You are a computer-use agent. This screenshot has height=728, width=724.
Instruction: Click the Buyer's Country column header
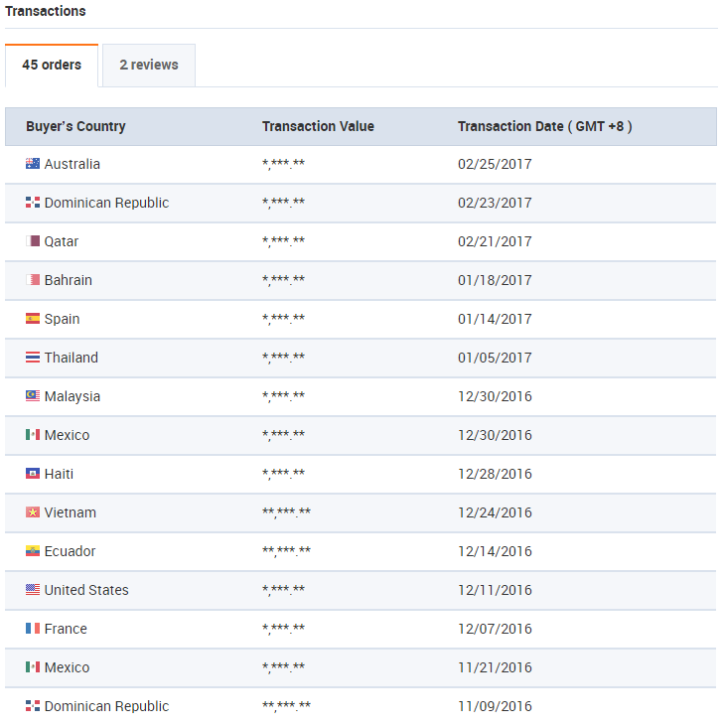75,127
